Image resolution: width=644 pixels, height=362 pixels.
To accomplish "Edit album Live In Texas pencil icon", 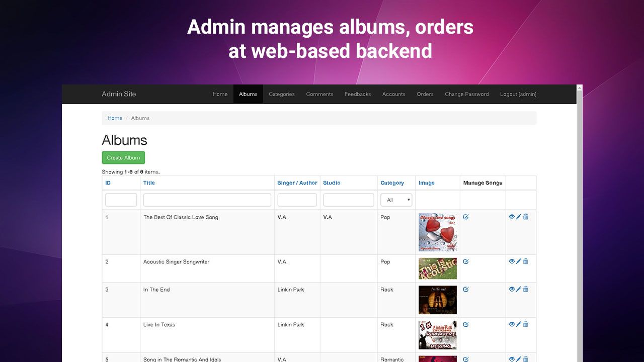I will 519,324.
